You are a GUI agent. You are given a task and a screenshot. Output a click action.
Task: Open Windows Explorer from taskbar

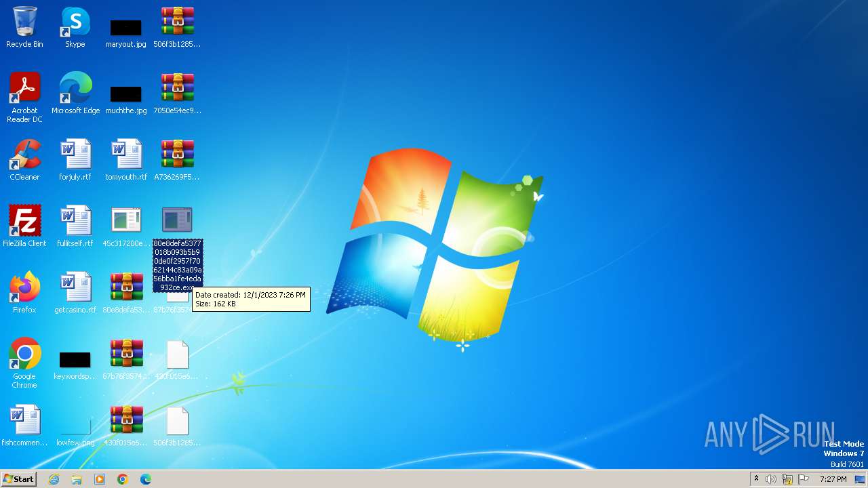pos(77,479)
